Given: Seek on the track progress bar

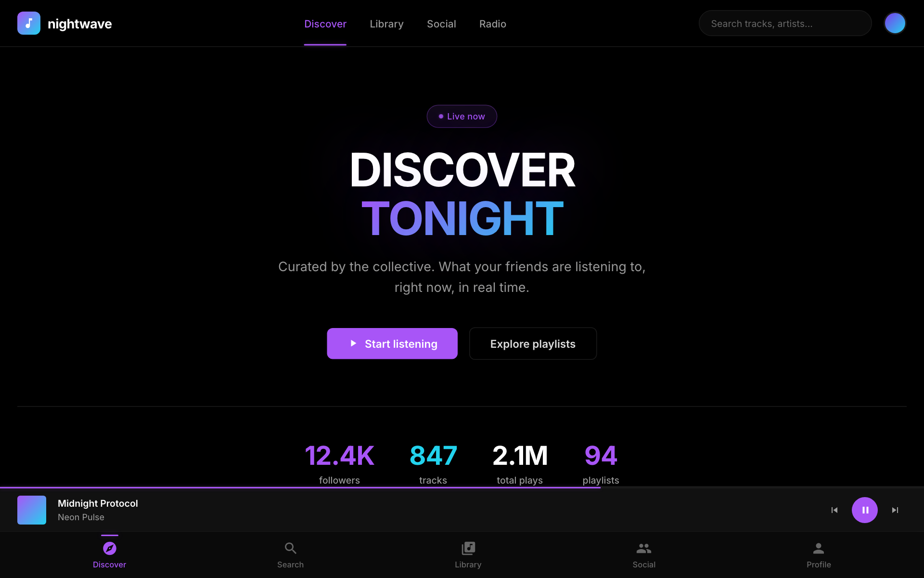Looking at the screenshot, I should point(462,487).
